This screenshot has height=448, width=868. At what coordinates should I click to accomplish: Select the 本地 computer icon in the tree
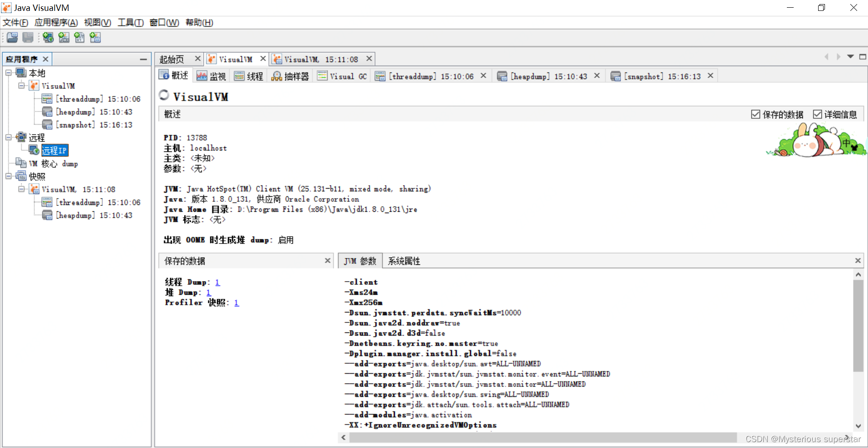(x=21, y=73)
